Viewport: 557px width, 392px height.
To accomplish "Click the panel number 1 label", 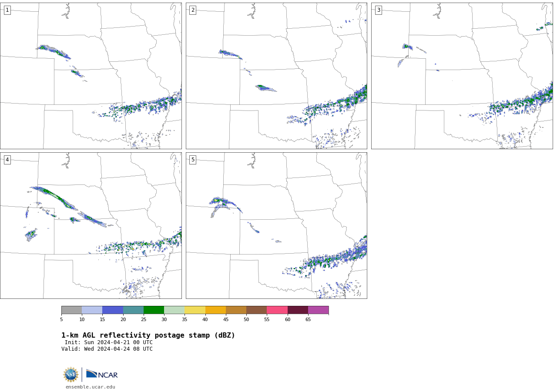I will click(7, 10).
